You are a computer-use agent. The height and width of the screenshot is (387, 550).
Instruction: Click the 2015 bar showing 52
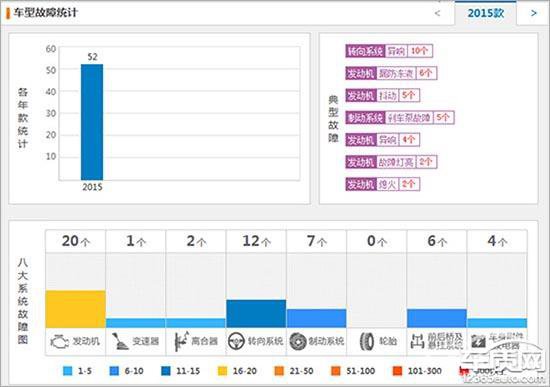[92, 122]
